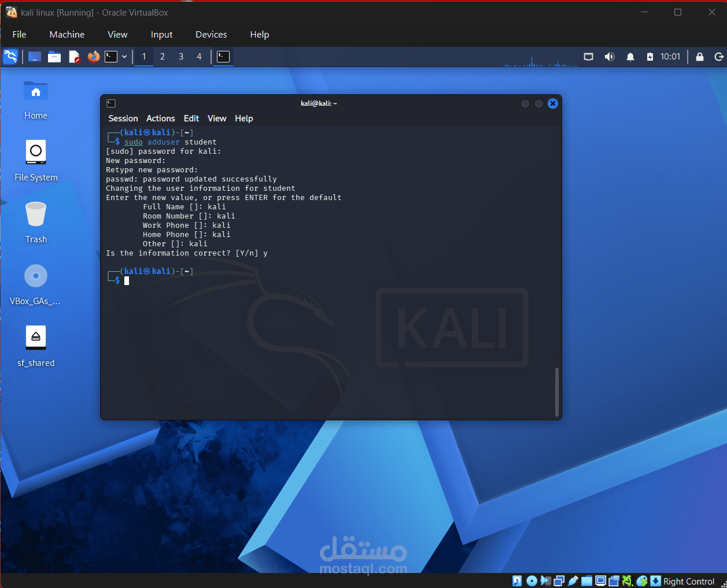Viewport: 727px width, 588px height.
Task: Click the show desktop icon in the Kali panel
Action: tap(35, 57)
